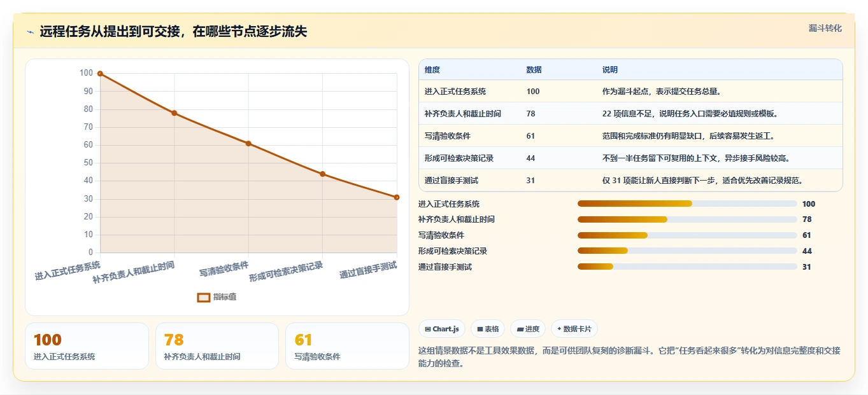Open the 78 补齐负责人和截止时间 stat card
868x395 pixels.
click(x=217, y=346)
